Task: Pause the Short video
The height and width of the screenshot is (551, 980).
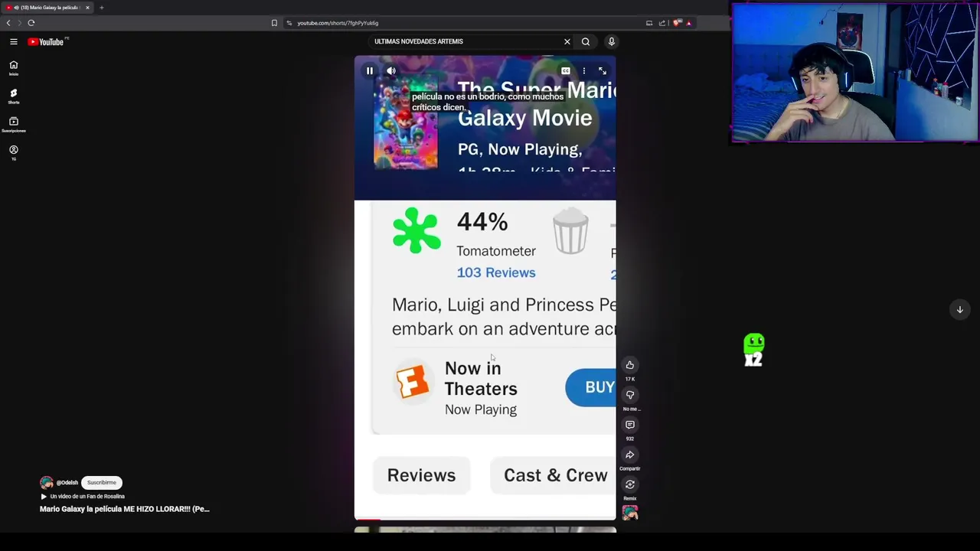Action: [x=370, y=70]
